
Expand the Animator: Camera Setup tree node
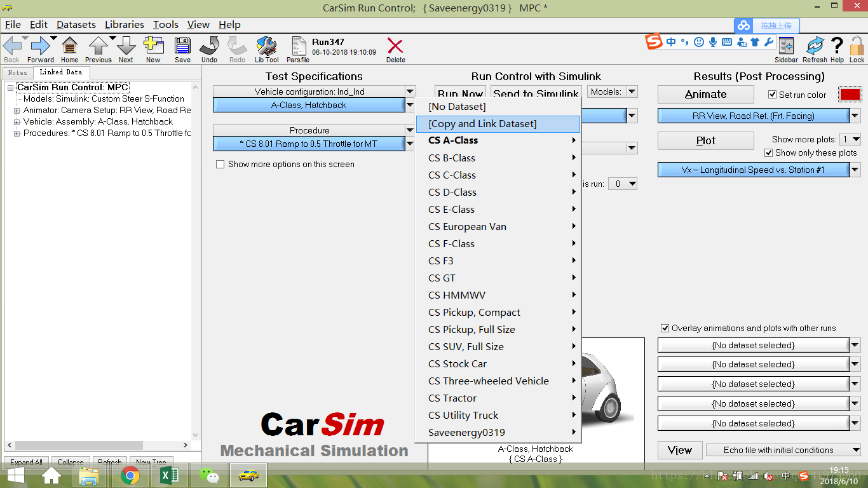pyautogui.click(x=17, y=111)
